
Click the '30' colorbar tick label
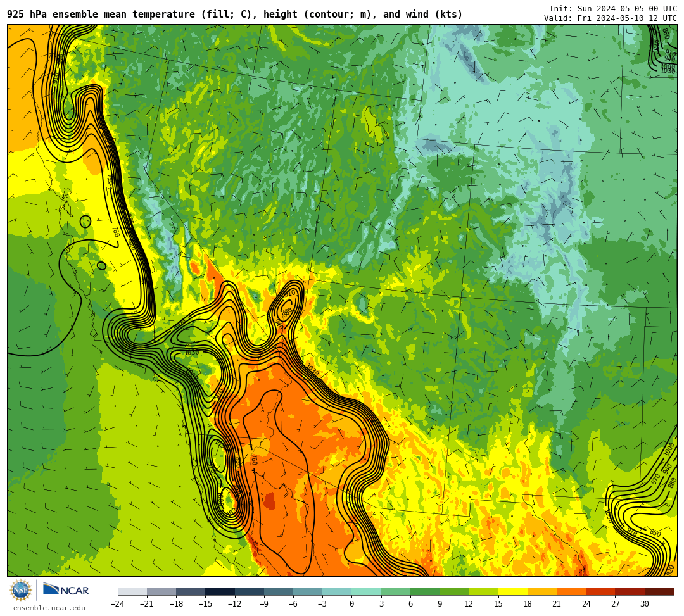tap(644, 604)
